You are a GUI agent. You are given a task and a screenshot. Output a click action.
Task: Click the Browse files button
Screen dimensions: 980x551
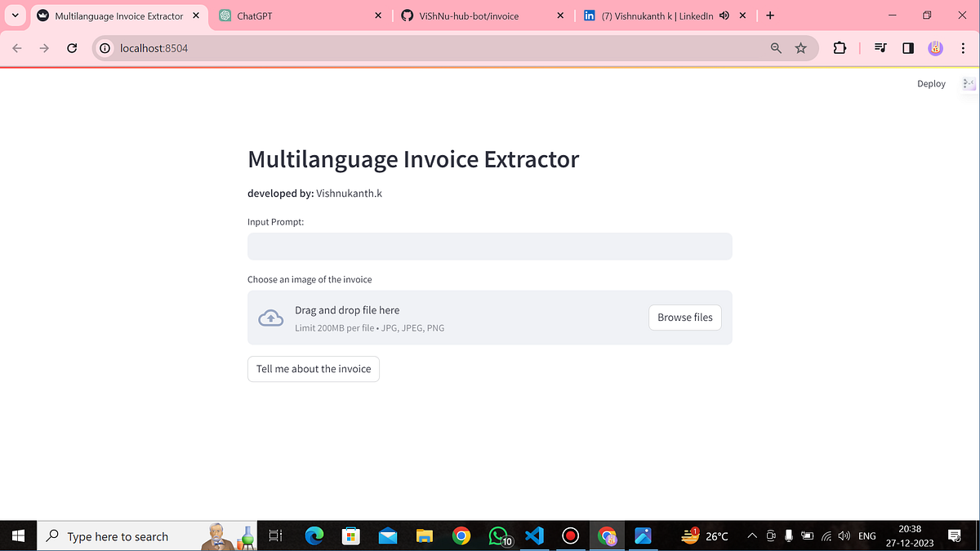(685, 318)
